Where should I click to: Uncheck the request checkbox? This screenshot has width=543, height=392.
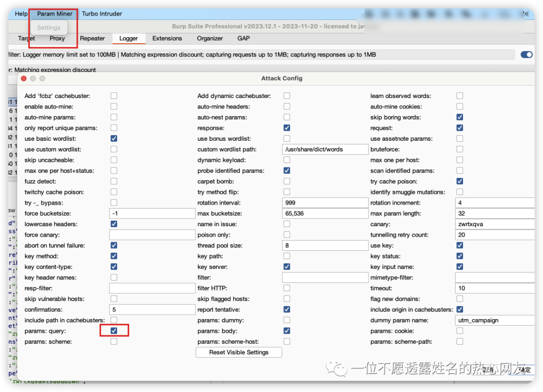click(460, 128)
